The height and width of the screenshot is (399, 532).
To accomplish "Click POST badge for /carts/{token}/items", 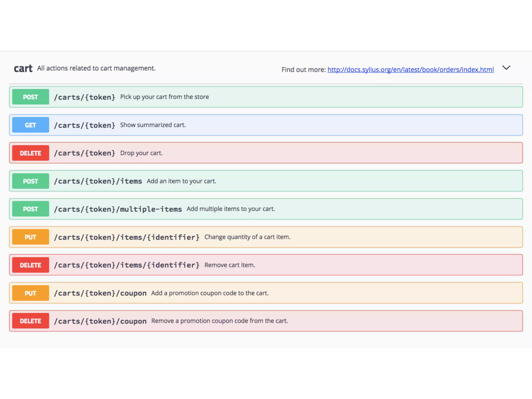I will 30,181.
